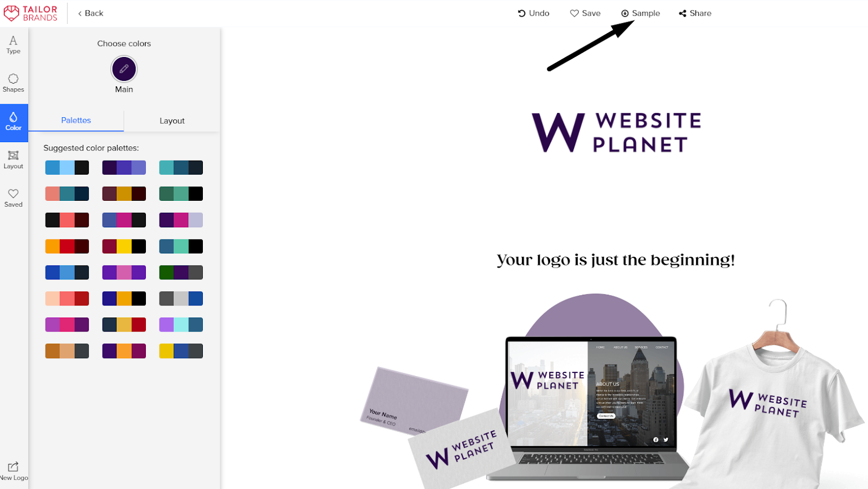The height and width of the screenshot is (489, 868).
Task: Select the Color sidebar icon
Action: 14,123
